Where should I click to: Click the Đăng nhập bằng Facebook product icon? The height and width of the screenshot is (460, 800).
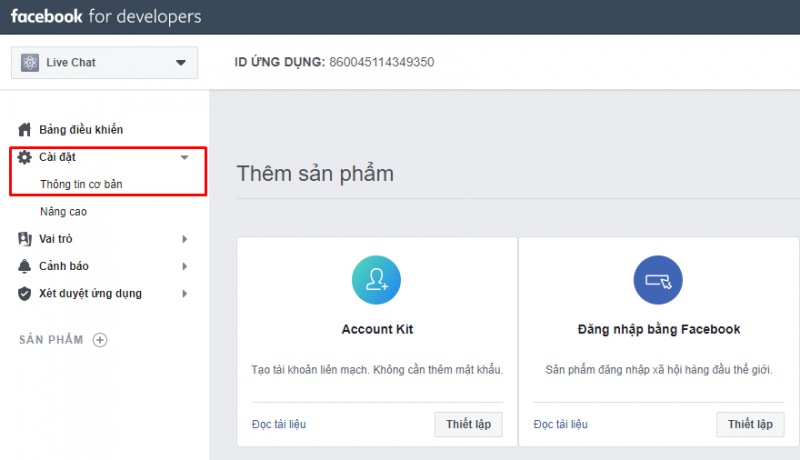click(659, 280)
